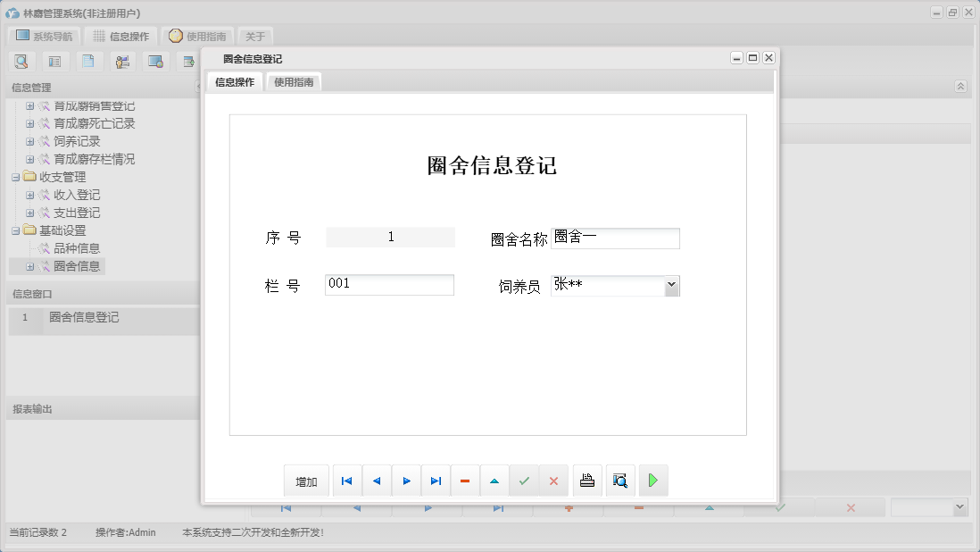This screenshot has width=980, height=552.
Task: Click inside the 栏号 field containing 001
Action: 388,284
